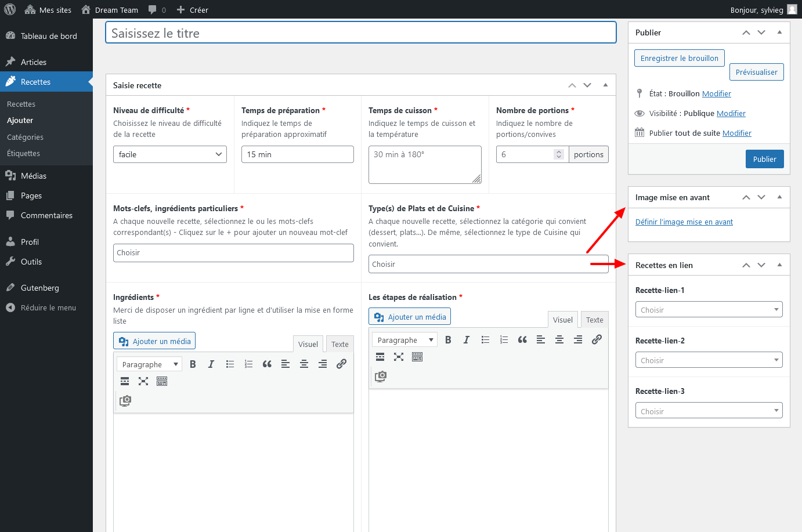Open the Niveau de difficulté dropdown
The height and width of the screenshot is (532, 802).
click(169, 154)
